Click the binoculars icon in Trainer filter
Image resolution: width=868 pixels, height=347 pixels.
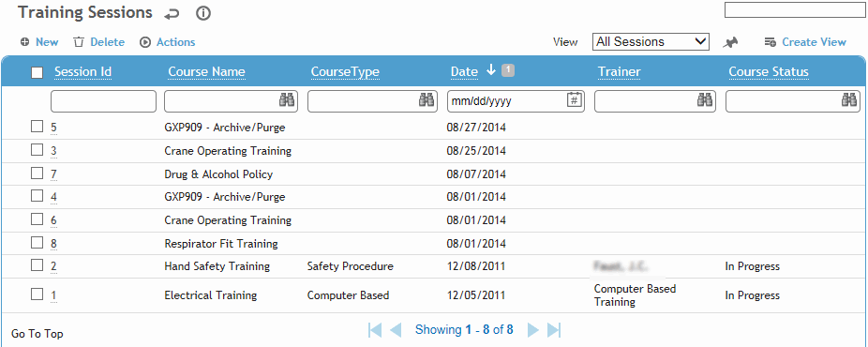click(x=704, y=100)
